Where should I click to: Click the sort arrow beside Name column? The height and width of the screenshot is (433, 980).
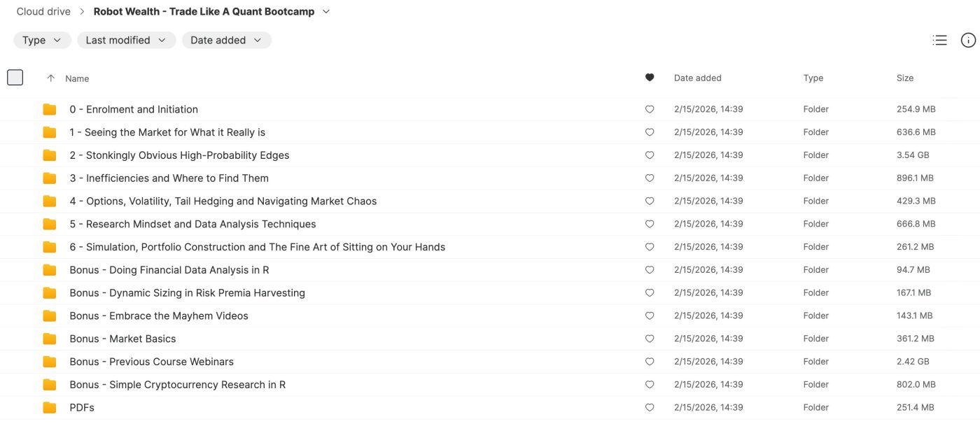coord(50,78)
